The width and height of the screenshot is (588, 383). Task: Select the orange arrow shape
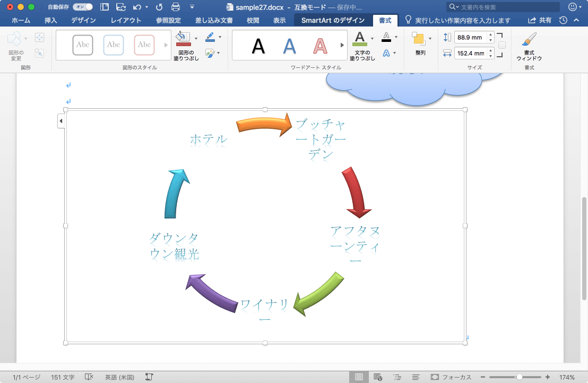coord(264,125)
